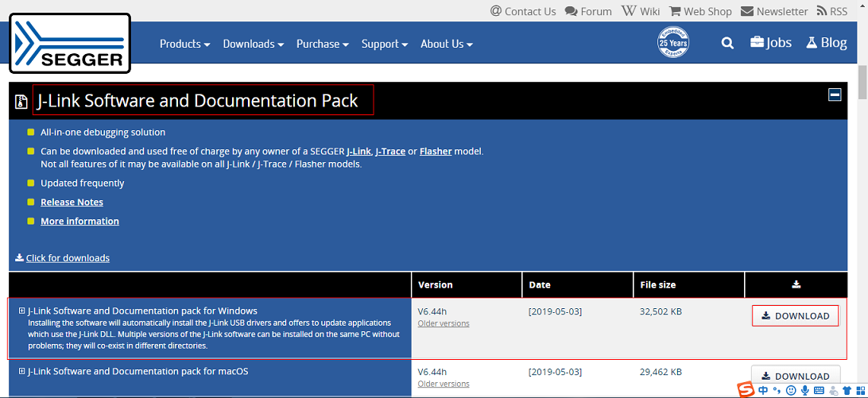Click the 25 Years badge icon
Screen dimensions: 868x398
tap(672, 42)
